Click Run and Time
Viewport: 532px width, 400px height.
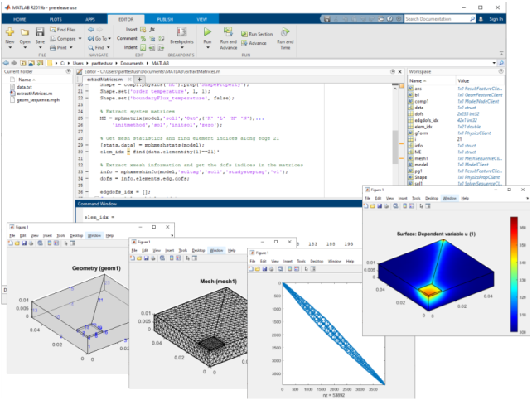pos(285,38)
